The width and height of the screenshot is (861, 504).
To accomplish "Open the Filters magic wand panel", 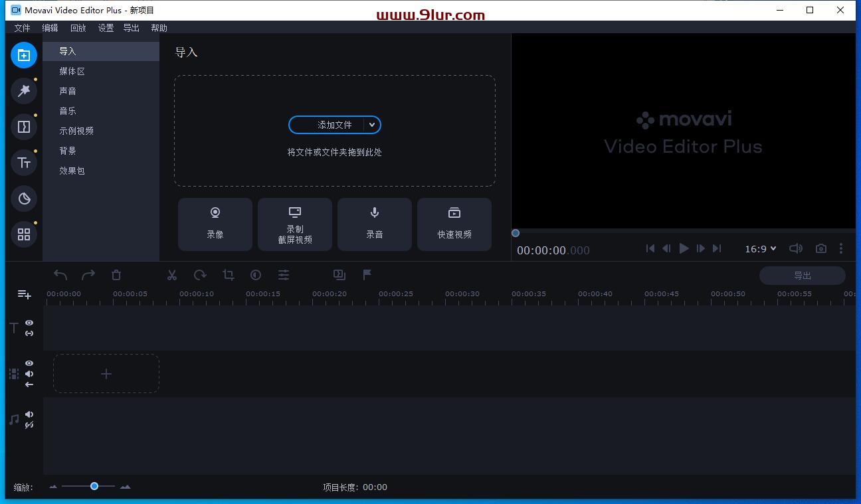I will pyautogui.click(x=24, y=90).
